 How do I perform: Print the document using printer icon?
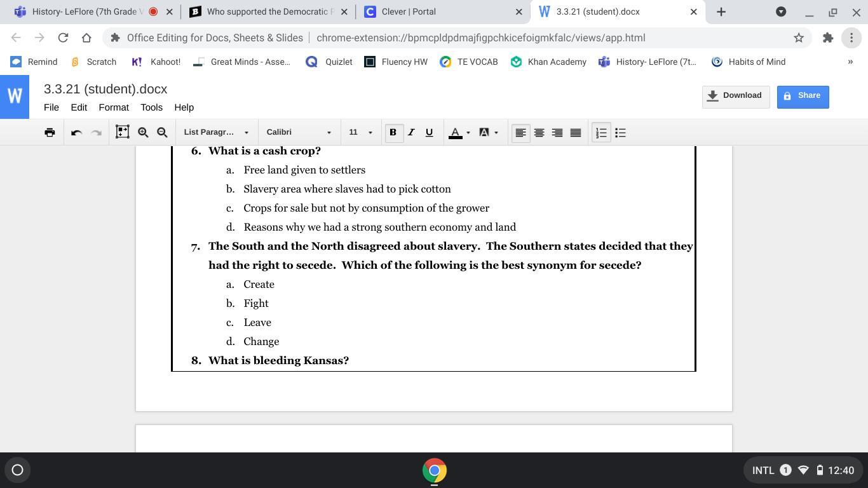coord(50,132)
